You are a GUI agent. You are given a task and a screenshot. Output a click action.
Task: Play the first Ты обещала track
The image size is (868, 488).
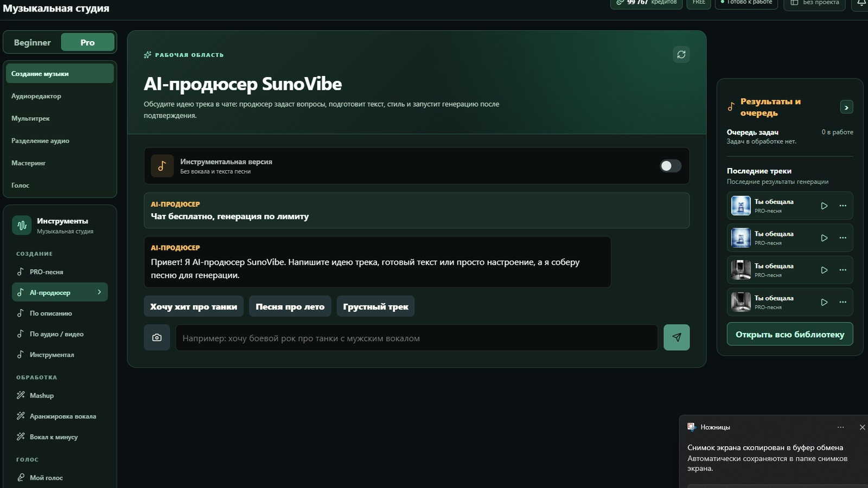(824, 206)
